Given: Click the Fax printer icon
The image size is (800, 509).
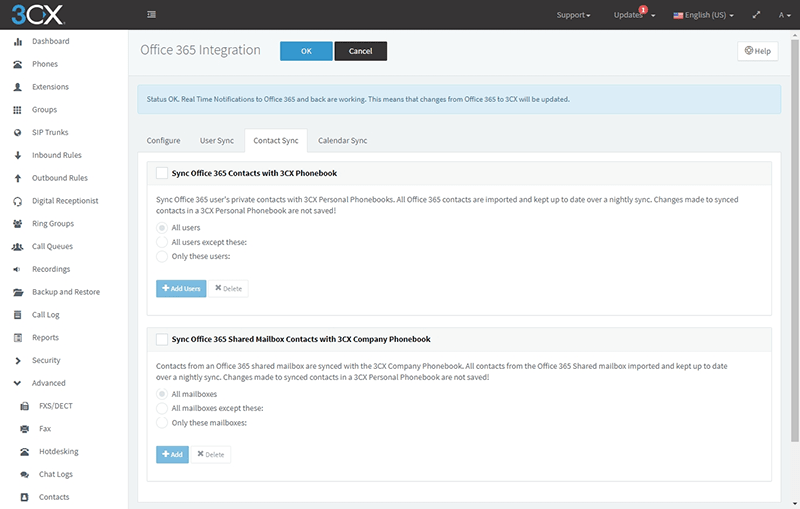Looking at the screenshot, I should (x=24, y=429).
